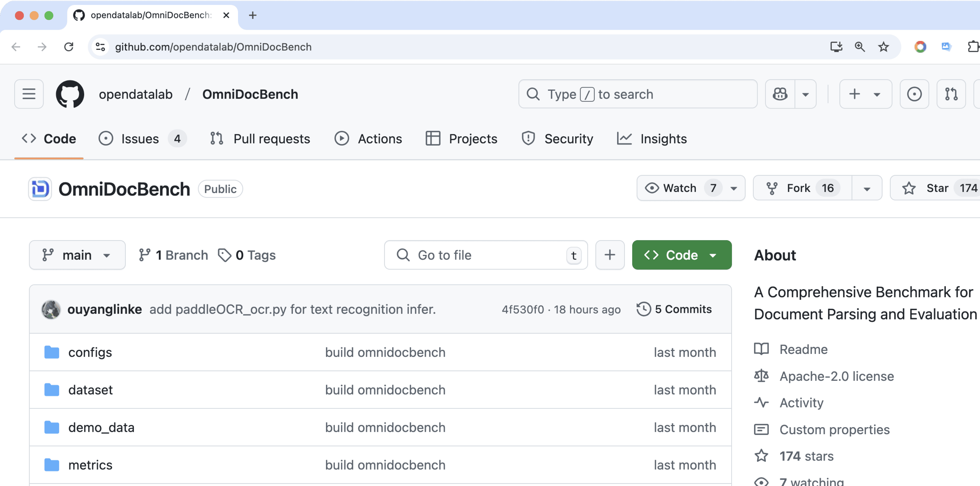Expand the green Code dropdown
980x486 pixels.
(681, 255)
